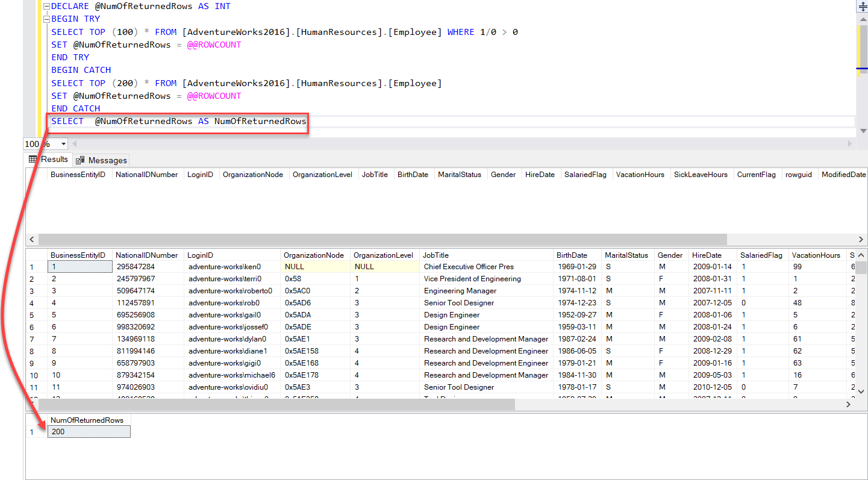The width and height of the screenshot is (868, 480).
Task: Click the split editor pane icon at top right
Action: [862, 6]
